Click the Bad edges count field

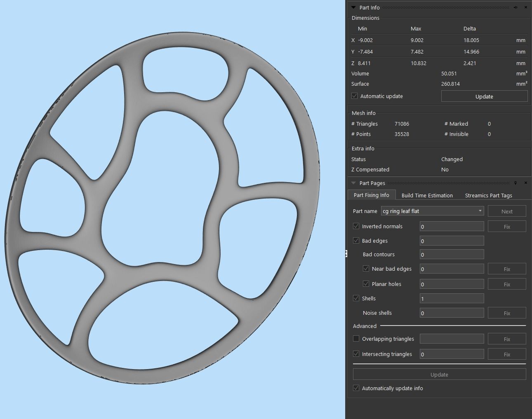tap(452, 241)
